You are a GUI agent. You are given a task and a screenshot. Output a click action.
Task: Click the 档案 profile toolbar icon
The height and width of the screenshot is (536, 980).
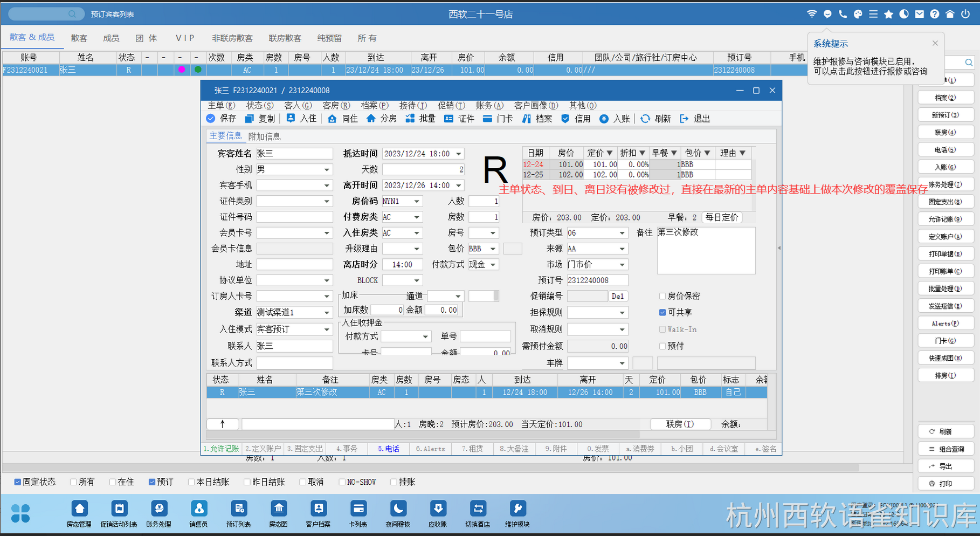(x=526, y=119)
